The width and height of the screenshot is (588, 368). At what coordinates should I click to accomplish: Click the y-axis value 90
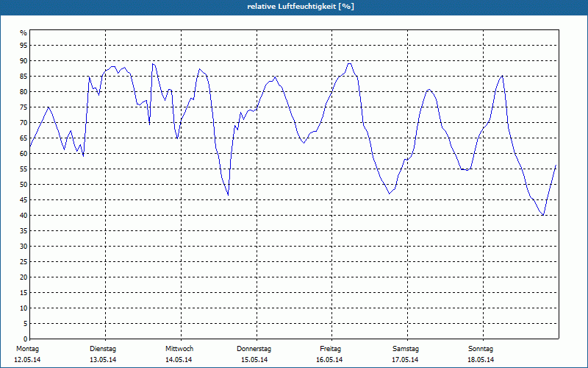coord(24,61)
